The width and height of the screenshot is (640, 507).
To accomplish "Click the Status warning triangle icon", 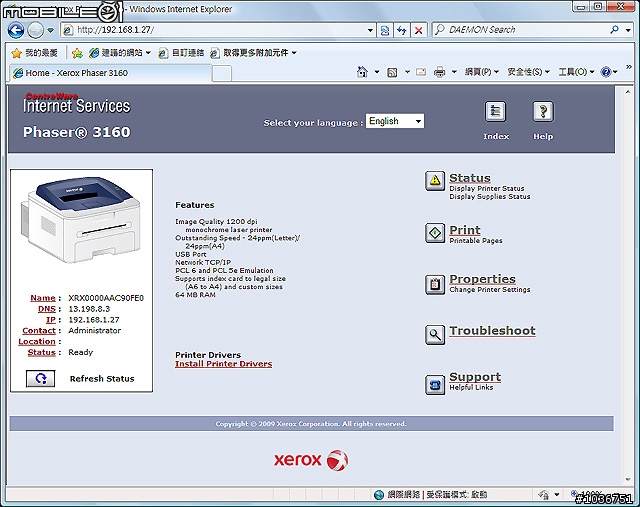I will (435, 181).
